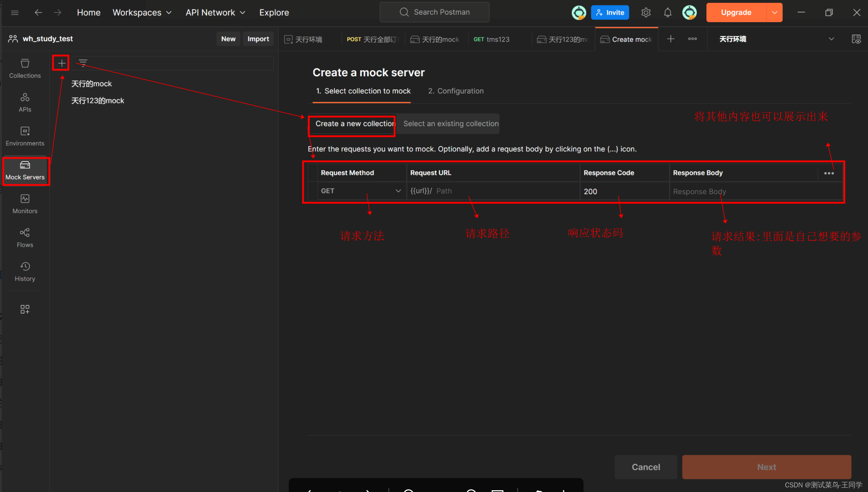Click the sync status avatar icon
Viewport: 868px width, 492px height.
click(x=579, y=12)
